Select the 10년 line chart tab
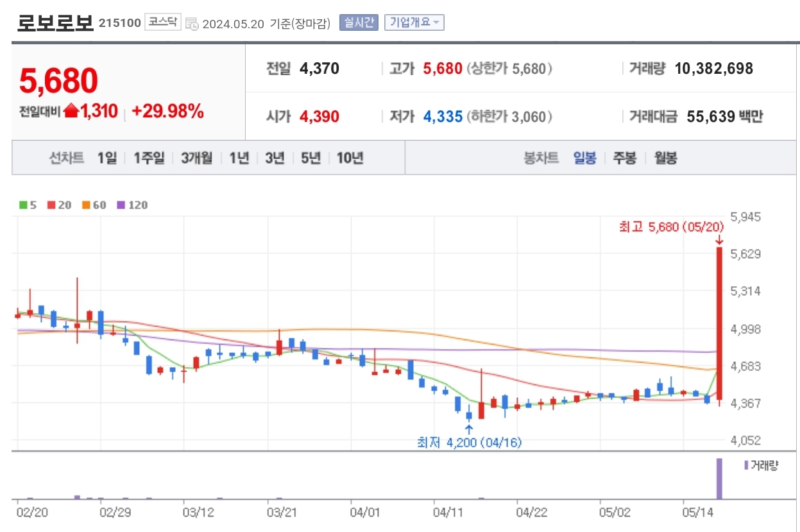The image size is (800, 532). [x=350, y=158]
